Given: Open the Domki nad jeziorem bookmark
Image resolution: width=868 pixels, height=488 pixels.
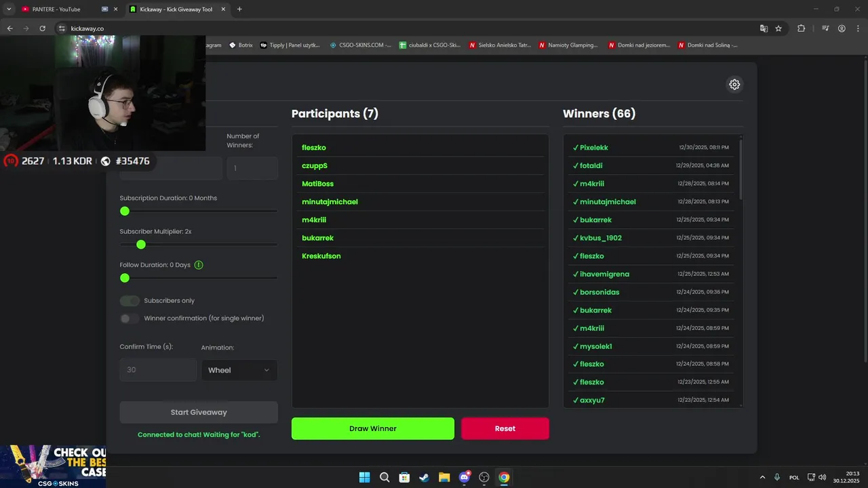Looking at the screenshot, I should [x=639, y=45].
